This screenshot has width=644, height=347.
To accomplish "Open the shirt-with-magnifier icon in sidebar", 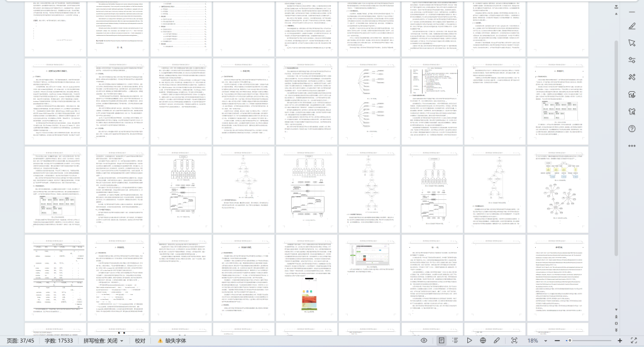I will coord(631,112).
